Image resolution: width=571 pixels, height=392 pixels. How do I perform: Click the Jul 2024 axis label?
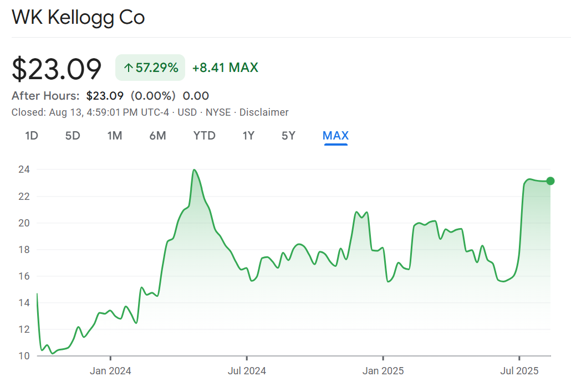click(247, 371)
